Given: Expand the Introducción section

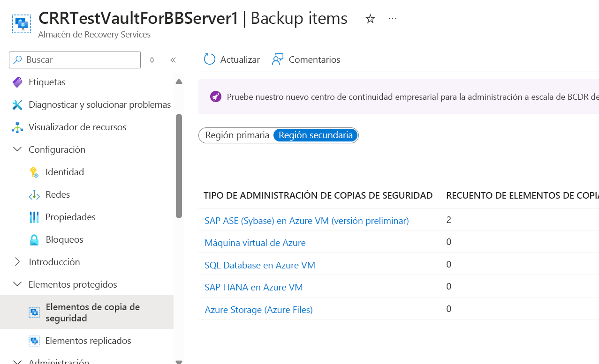Looking at the screenshot, I should [17, 262].
